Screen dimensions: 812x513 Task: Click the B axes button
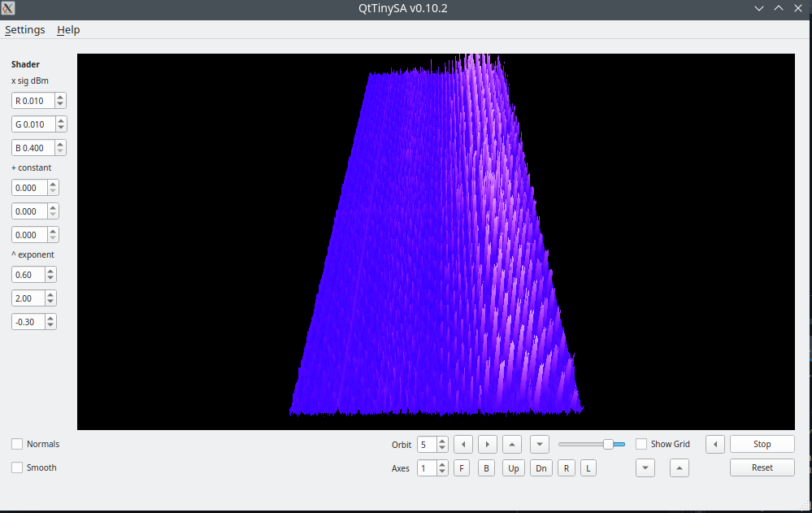(x=486, y=468)
